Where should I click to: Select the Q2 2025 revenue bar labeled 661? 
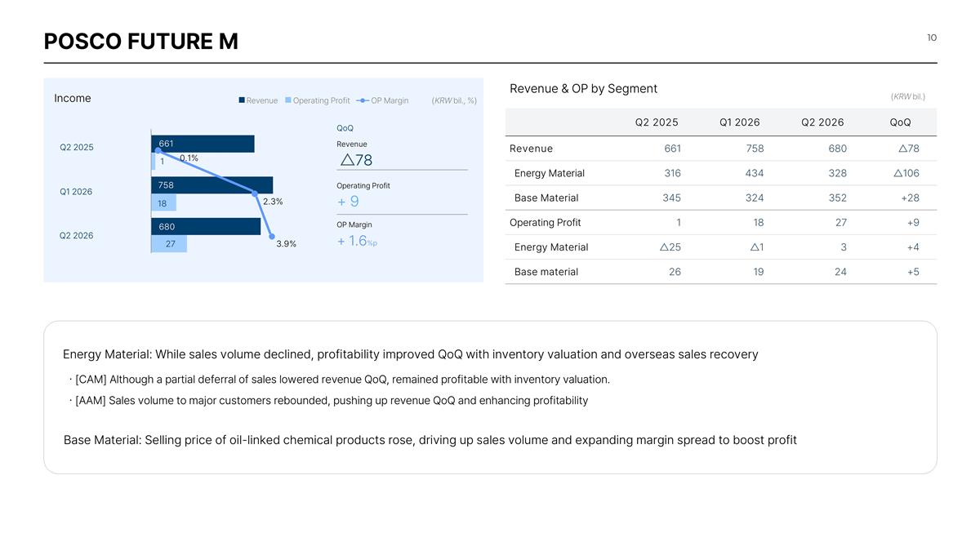click(x=203, y=144)
